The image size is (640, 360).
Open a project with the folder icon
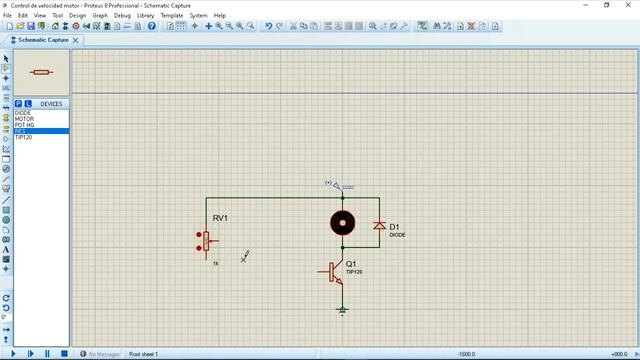[x=20, y=26]
